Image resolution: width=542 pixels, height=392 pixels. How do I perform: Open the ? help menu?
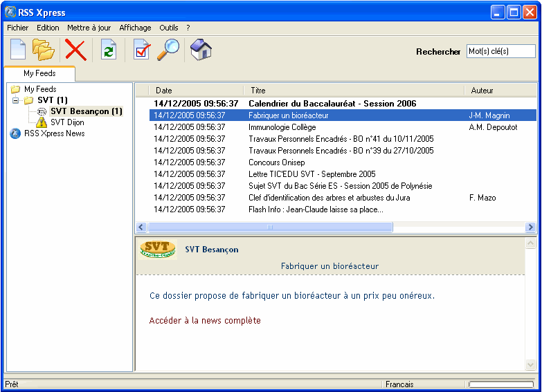click(x=188, y=28)
